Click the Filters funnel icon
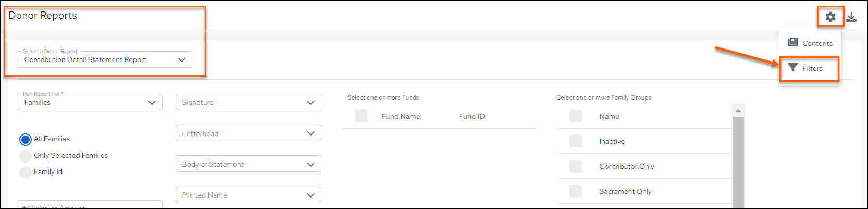868x209 pixels. (x=793, y=67)
